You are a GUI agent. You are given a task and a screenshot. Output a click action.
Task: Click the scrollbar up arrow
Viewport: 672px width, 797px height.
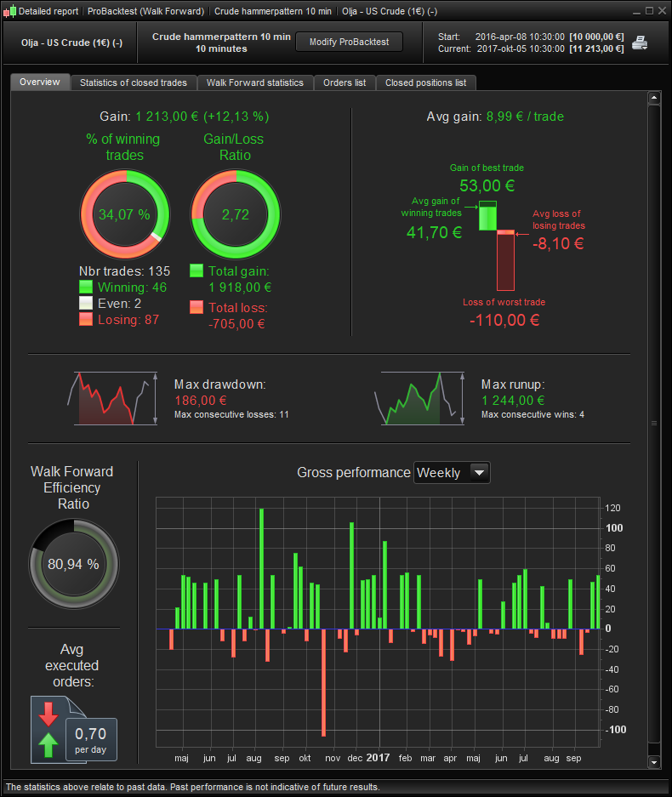pyautogui.click(x=654, y=98)
